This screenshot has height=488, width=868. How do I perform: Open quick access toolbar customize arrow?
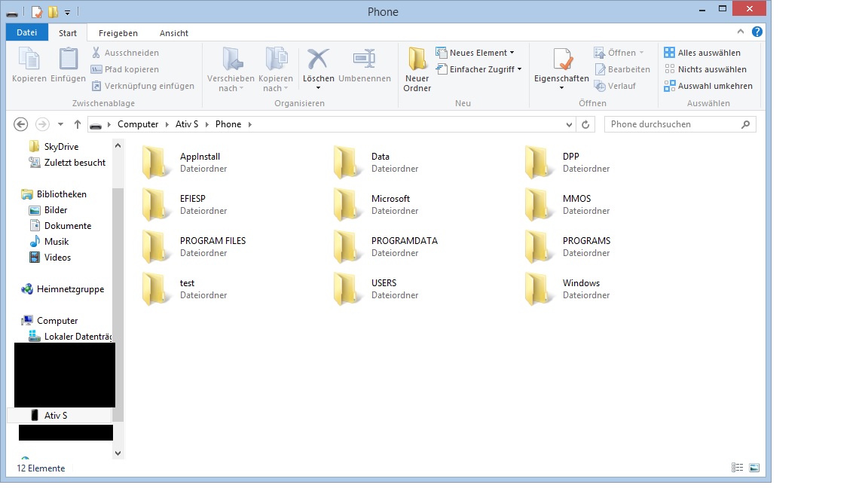[67, 11]
